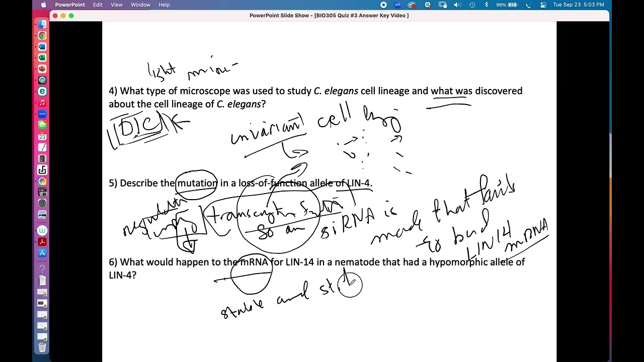This screenshot has height=362, width=644.
Task: Open Messages with the unread badge
Action: tap(42, 125)
